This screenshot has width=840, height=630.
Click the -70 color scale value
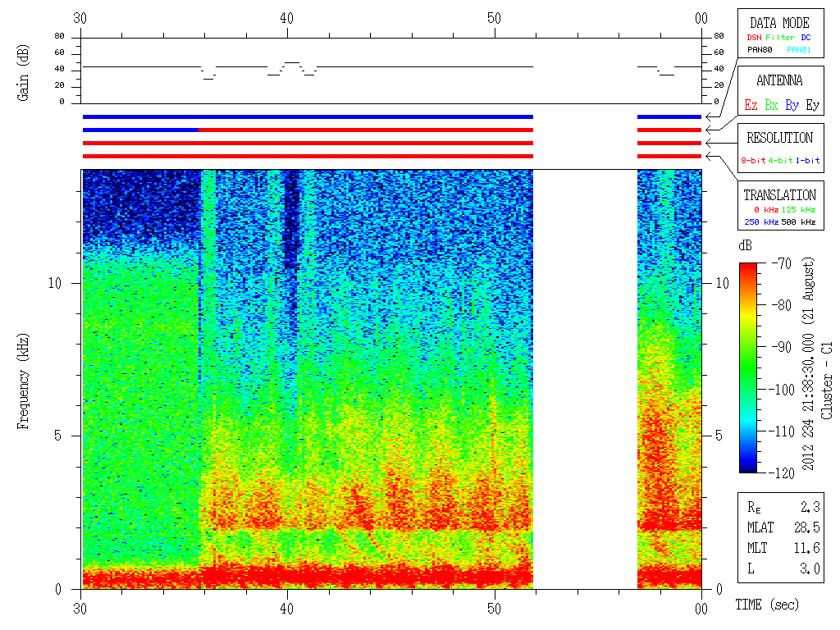point(782,263)
